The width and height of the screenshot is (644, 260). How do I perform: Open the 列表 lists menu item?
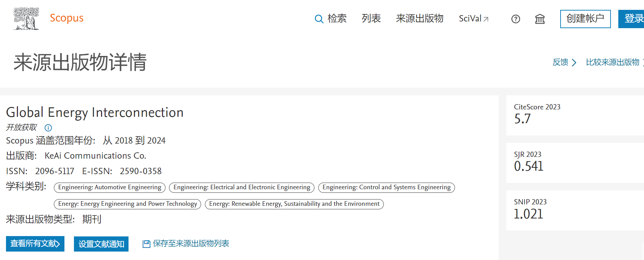tap(371, 19)
